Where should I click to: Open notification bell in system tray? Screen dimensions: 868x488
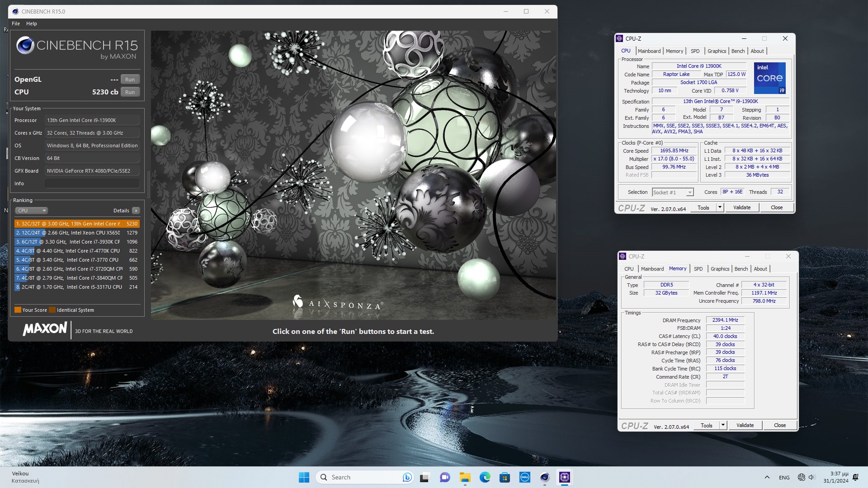click(855, 478)
